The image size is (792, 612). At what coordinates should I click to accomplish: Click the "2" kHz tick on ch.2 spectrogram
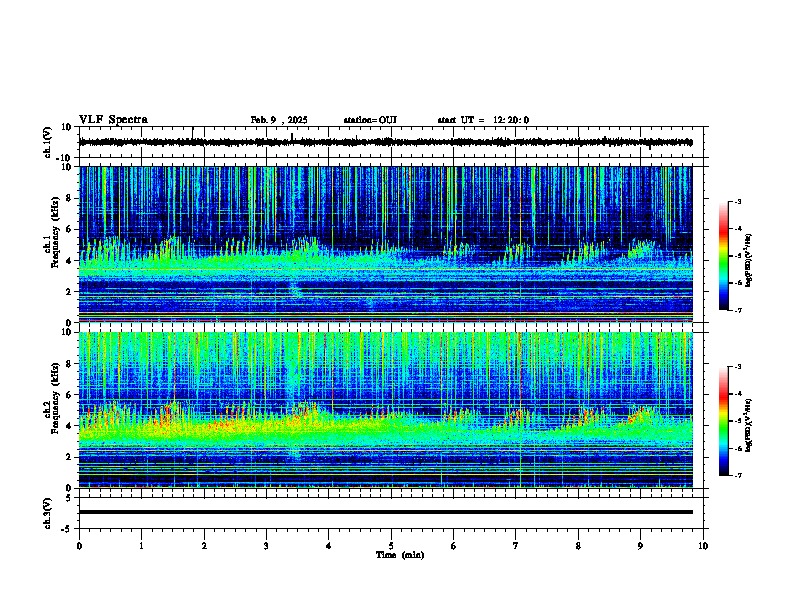click(69, 457)
